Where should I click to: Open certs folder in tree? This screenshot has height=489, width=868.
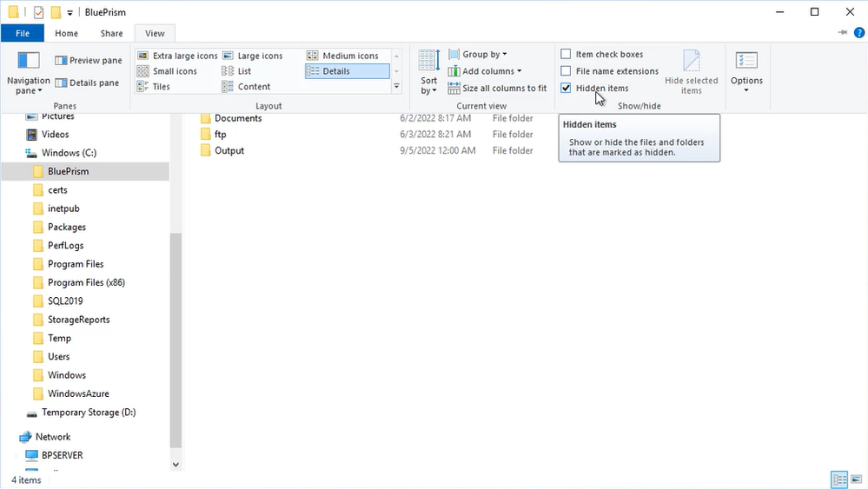(57, 190)
